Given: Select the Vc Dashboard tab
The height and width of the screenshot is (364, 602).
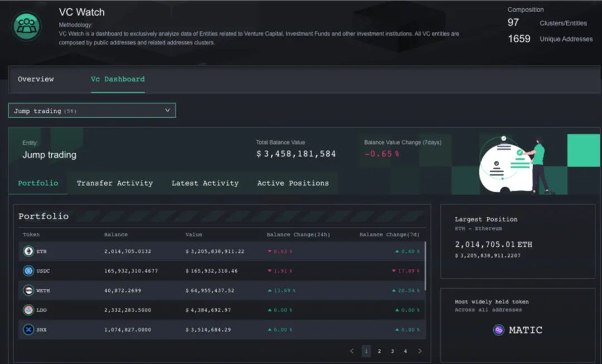Looking at the screenshot, I should (118, 79).
